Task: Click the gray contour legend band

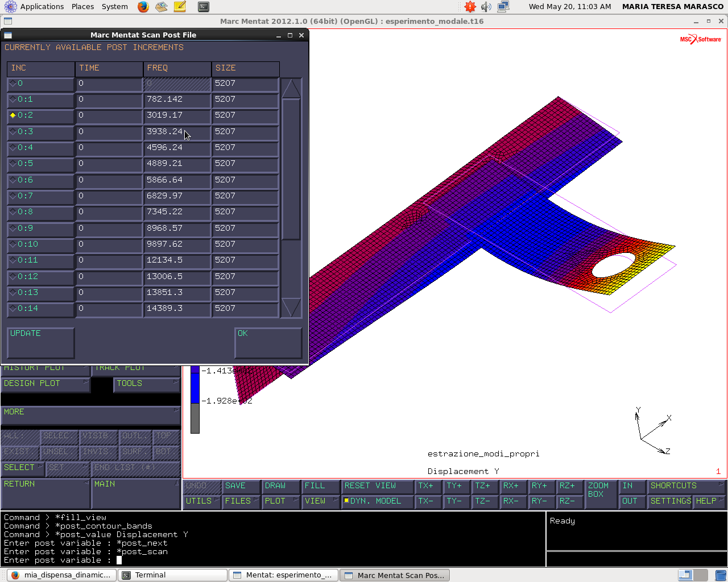Action: [x=195, y=418]
